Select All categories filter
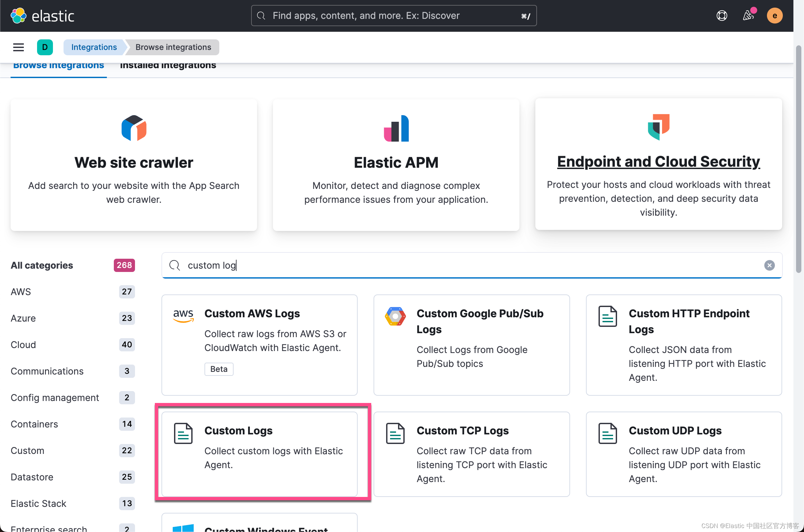 tap(72, 265)
